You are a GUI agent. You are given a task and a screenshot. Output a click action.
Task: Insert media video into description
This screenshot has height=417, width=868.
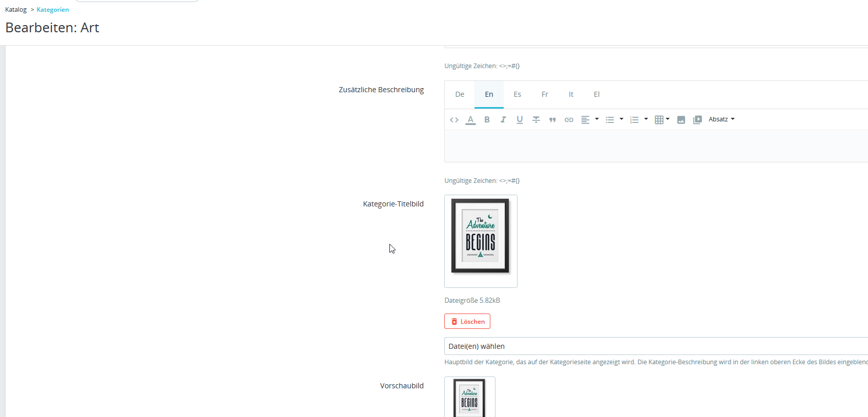(697, 120)
